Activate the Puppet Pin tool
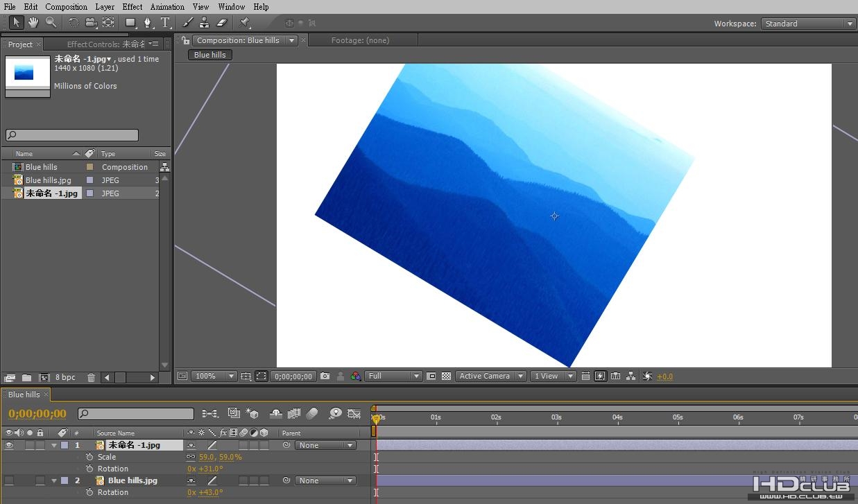This screenshot has width=858, height=504. (244, 23)
